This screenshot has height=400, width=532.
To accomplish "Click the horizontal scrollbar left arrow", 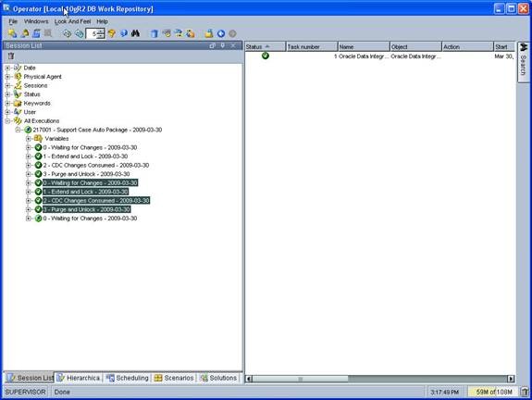I will 249,379.
